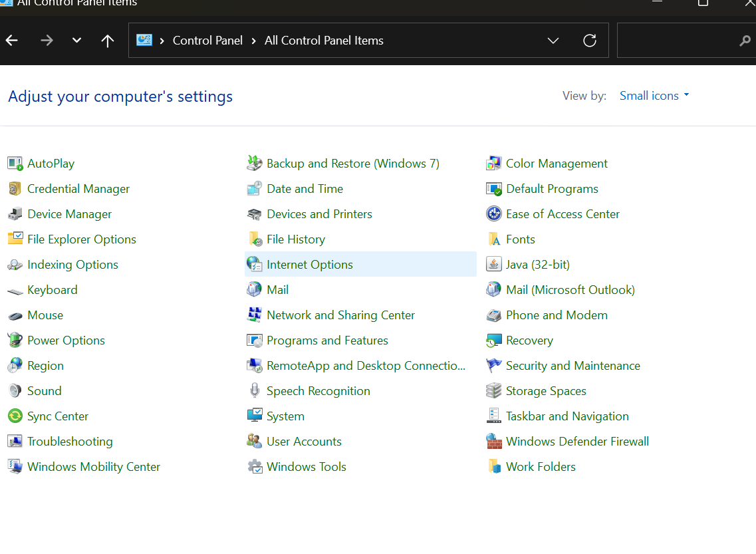The height and width of the screenshot is (554, 756).
Task: Click the Network and Sharing Center icon
Action: click(254, 315)
